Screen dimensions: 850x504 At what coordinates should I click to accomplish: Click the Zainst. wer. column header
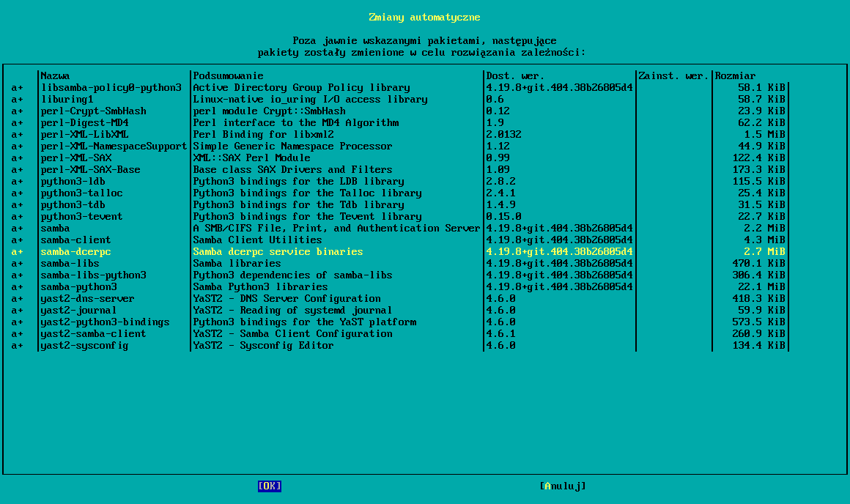click(x=674, y=76)
